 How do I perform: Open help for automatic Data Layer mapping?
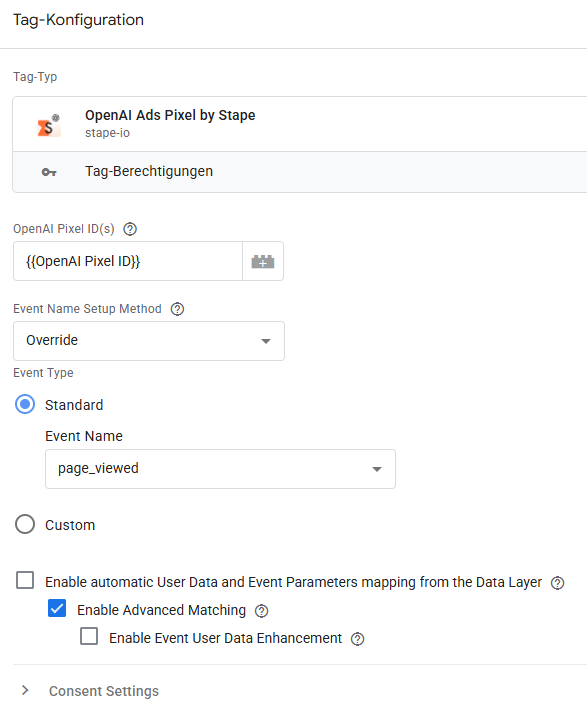point(558,583)
